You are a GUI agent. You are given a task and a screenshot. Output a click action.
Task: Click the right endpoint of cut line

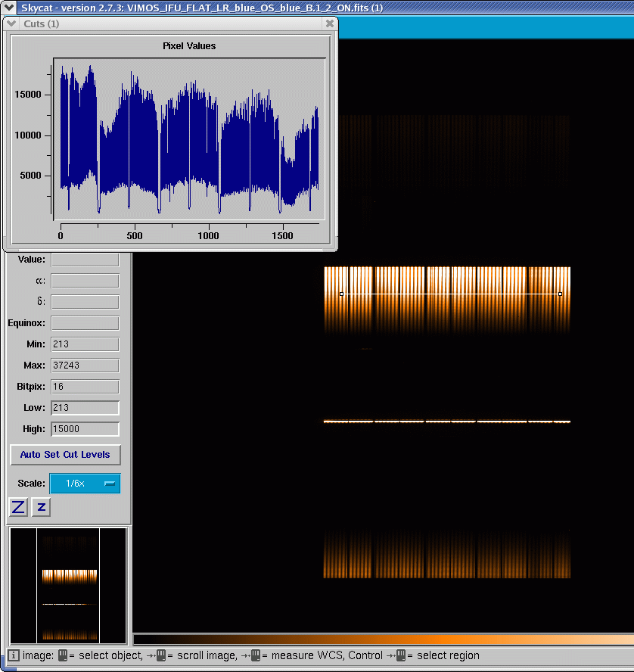561,294
